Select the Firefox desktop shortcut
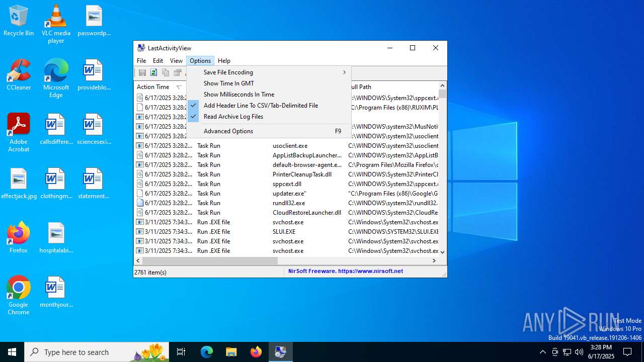644x362 pixels. click(19, 238)
